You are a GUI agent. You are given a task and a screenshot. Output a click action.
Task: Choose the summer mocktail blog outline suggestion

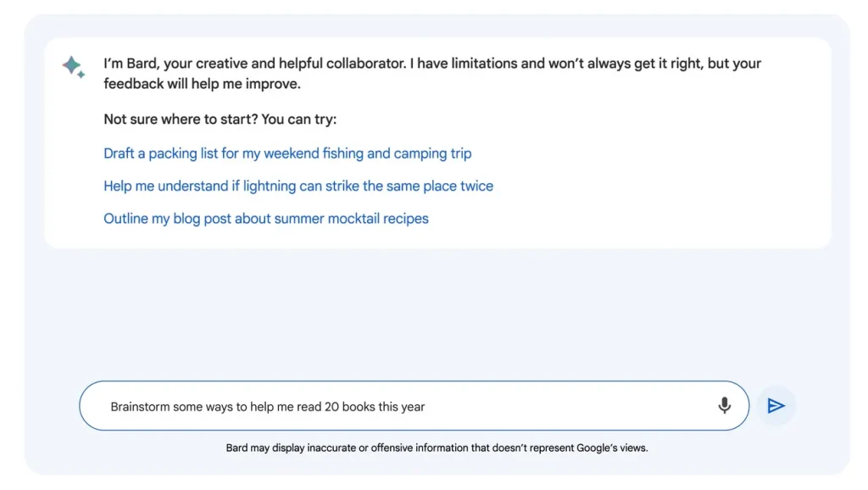pyautogui.click(x=266, y=219)
